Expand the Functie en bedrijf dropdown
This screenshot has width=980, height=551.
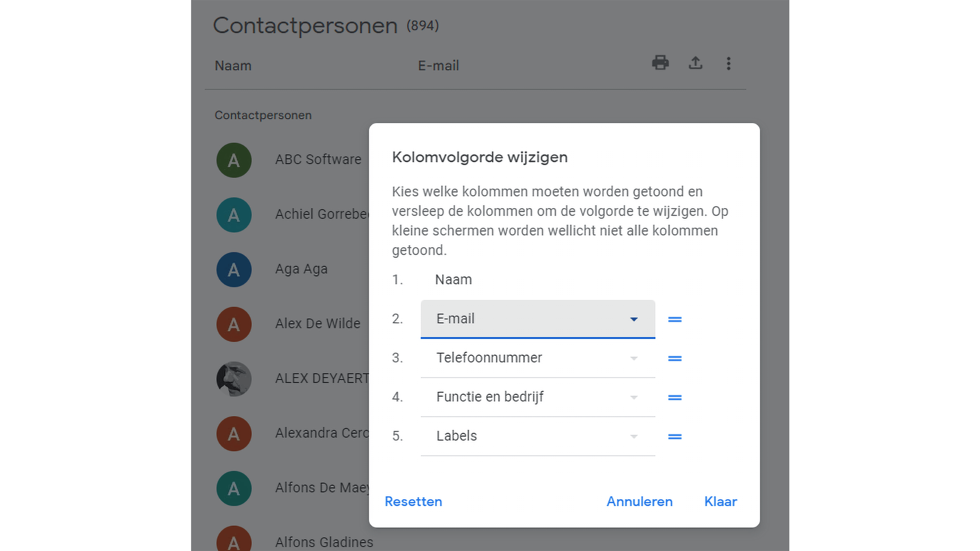[x=537, y=397]
